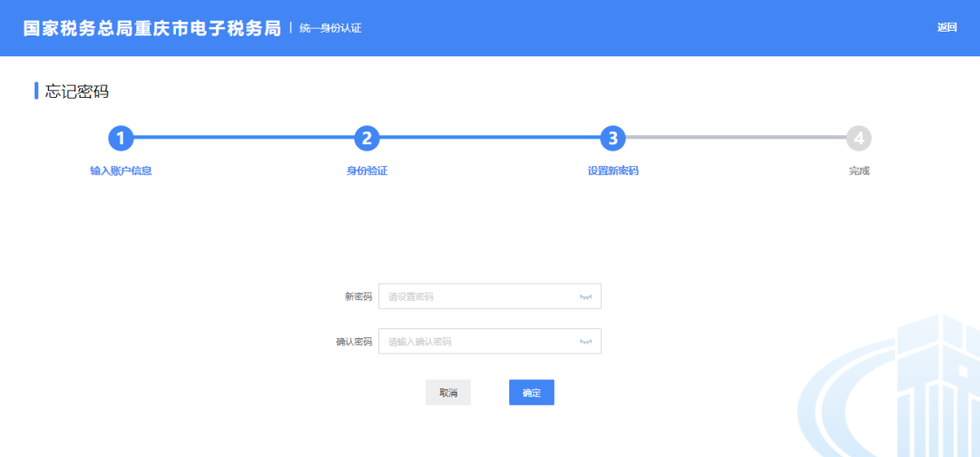Click the 取消 button
The height and width of the screenshot is (457, 980).
pyautogui.click(x=448, y=393)
